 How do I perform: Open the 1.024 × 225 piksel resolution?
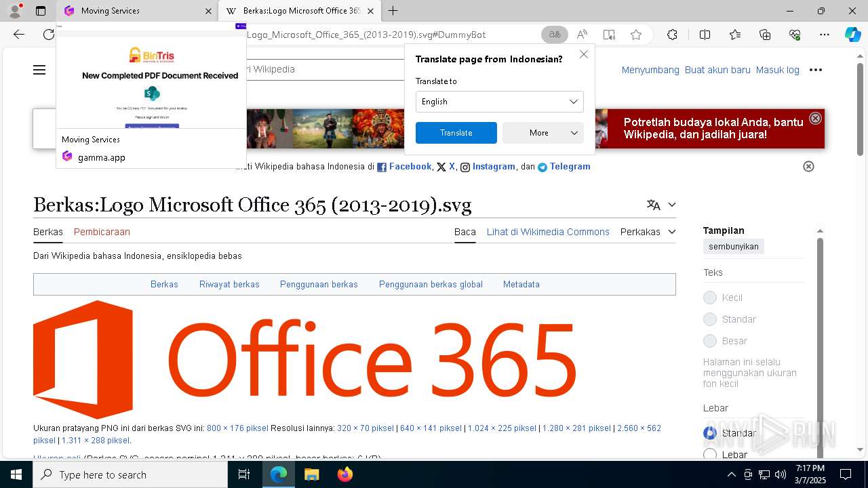pos(502,428)
